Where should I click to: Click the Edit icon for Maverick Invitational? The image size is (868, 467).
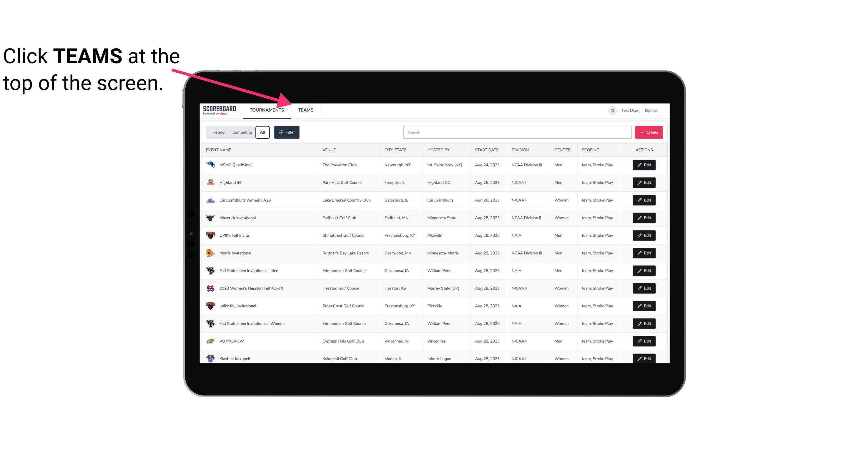click(644, 217)
